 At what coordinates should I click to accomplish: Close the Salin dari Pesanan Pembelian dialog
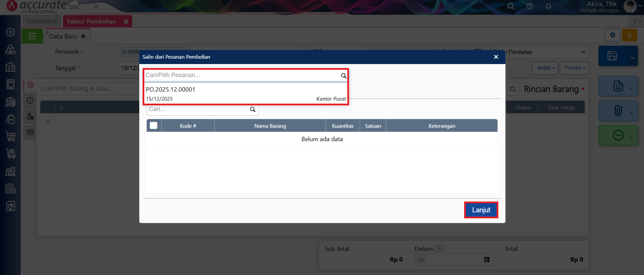(x=496, y=57)
